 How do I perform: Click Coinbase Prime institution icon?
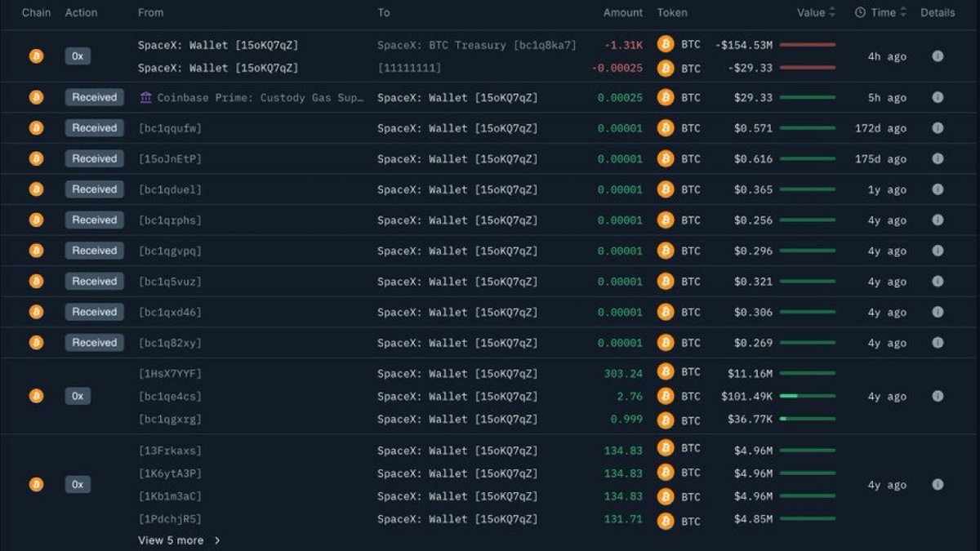click(x=145, y=97)
